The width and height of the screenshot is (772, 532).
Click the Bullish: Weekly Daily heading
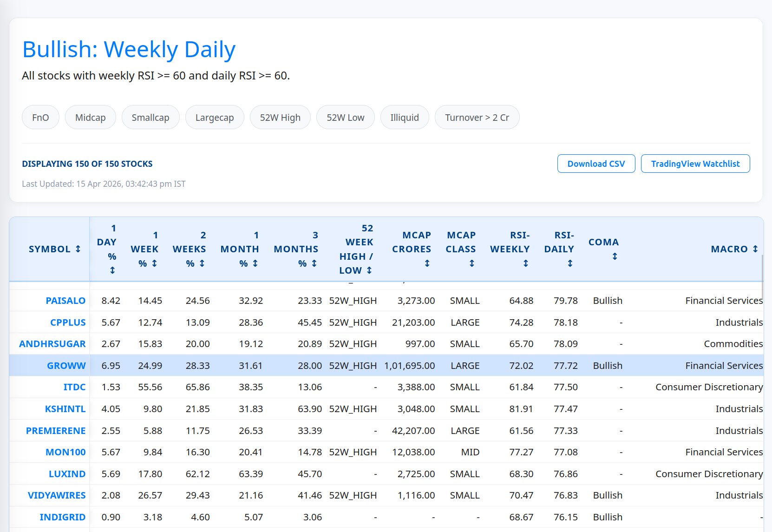(x=129, y=49)
